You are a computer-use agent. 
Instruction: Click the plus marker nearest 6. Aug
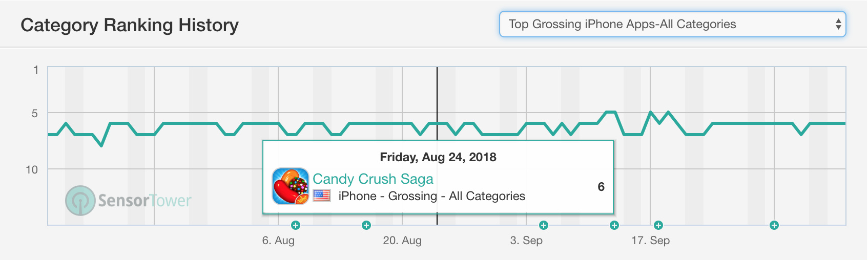point(295,225)
